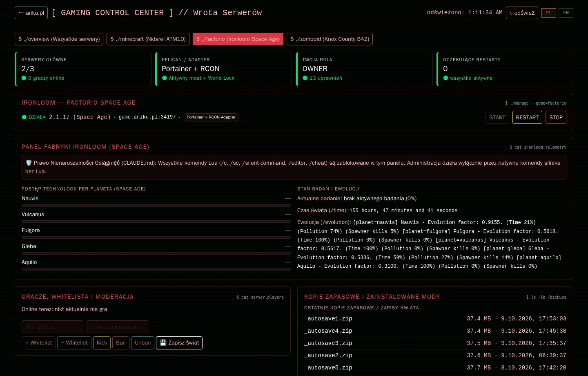The height and width of the screenshot is (376, 588).
Task: Open the ./minecraft (Nidarel ATM10) tab
Action: 148,39
